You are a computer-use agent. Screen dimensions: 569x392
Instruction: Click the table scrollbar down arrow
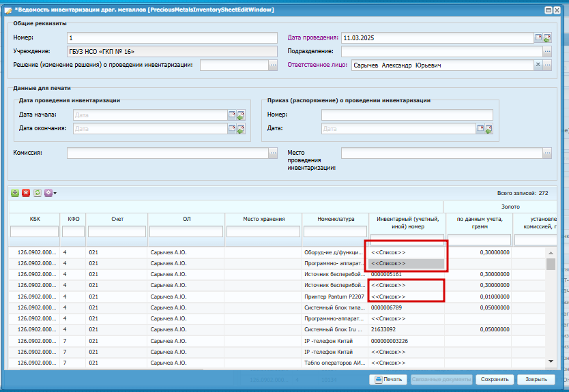point(551,361)
